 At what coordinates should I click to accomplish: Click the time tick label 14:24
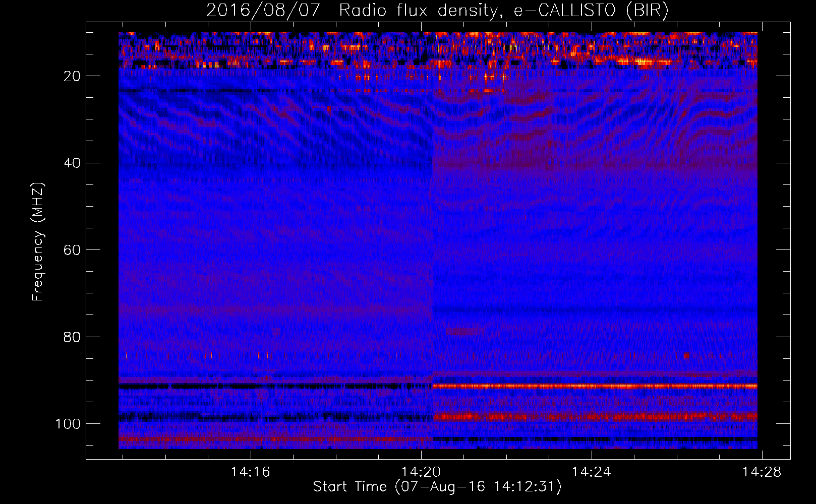pos(592,472)
